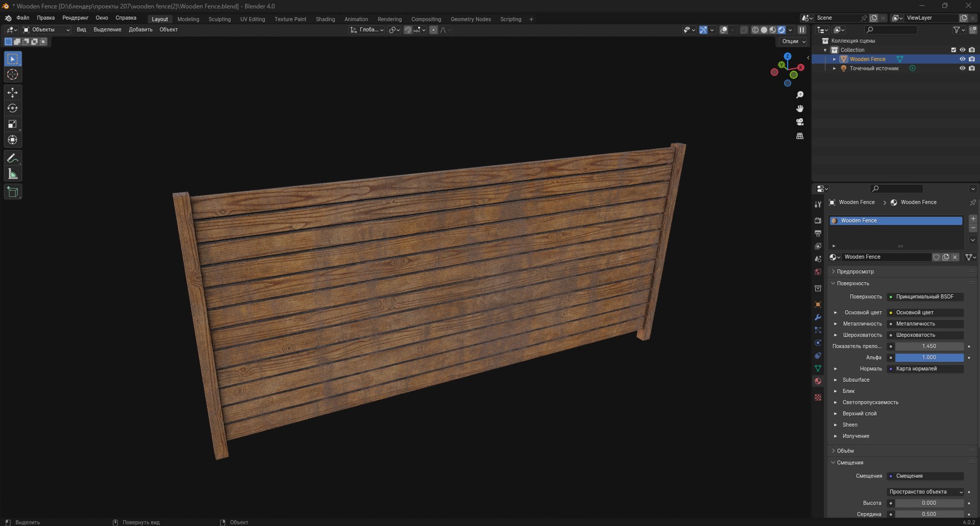Open the Render properties tab

click(818, 220)
